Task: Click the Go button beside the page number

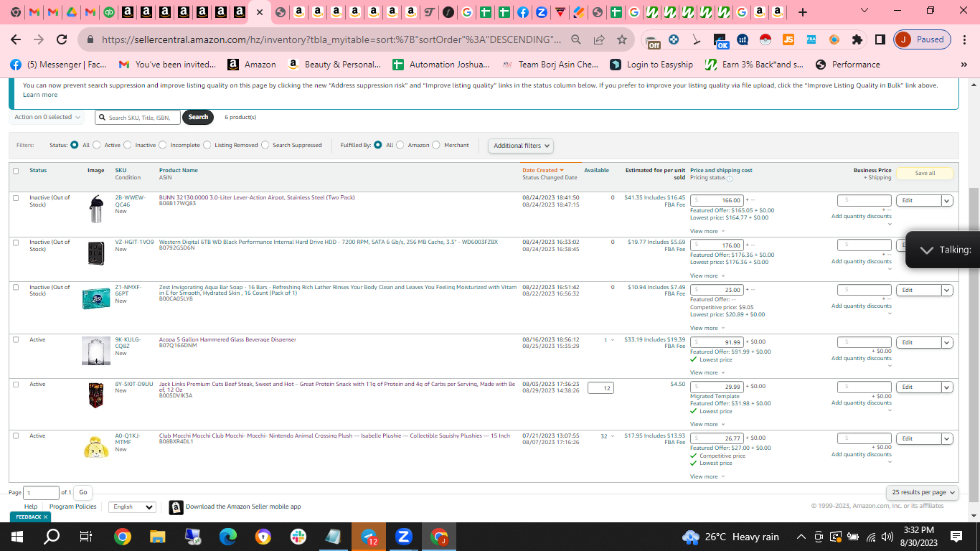Action: (x=83, y=493)
